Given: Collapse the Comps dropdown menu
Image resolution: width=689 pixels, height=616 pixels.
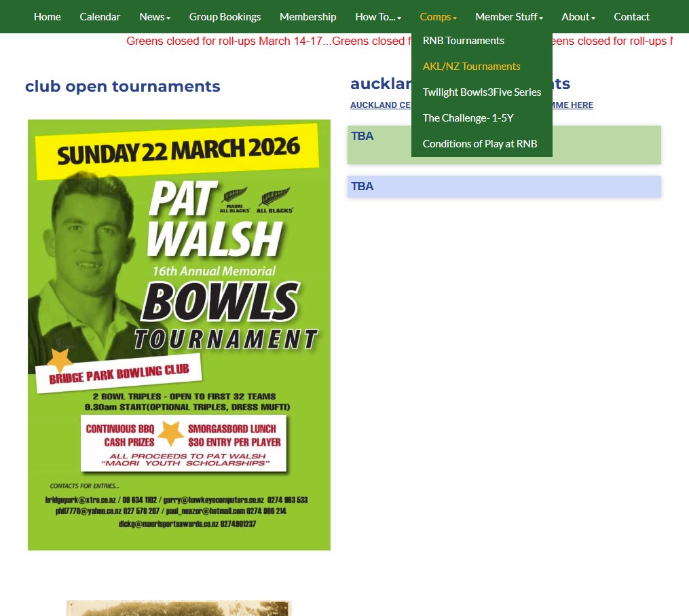Looking at the screenshot, I should (438, 17).
